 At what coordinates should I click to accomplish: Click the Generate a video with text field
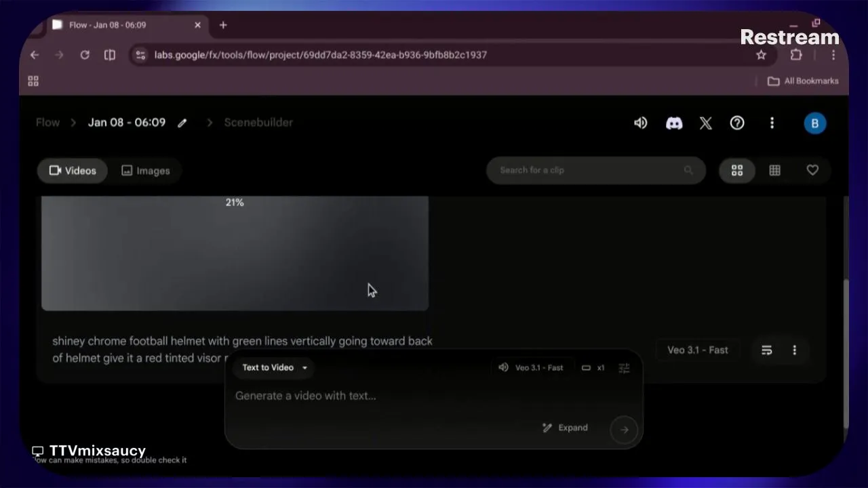pos(434,396)
